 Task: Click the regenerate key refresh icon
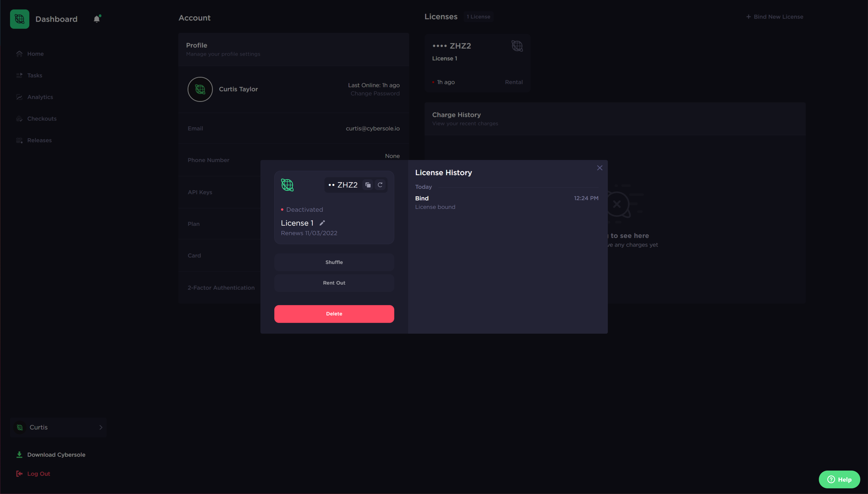[x=380, y=185]
